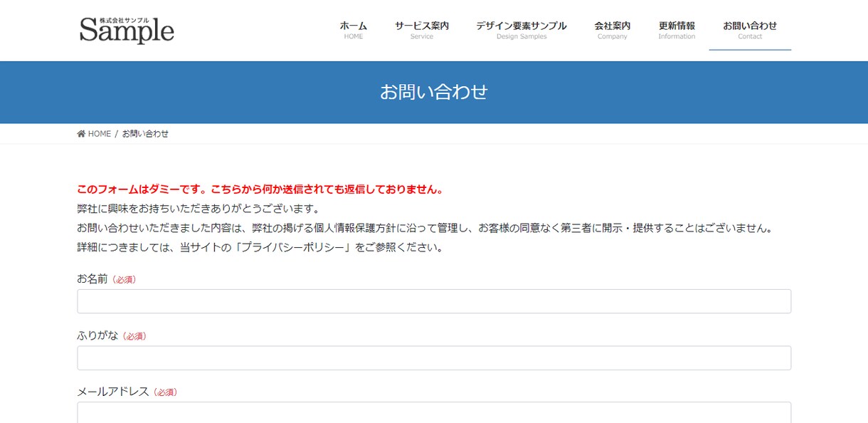Click the line 弊社に興味をお持ちいただき
This screenshot has width=868, height=423.
198,209
